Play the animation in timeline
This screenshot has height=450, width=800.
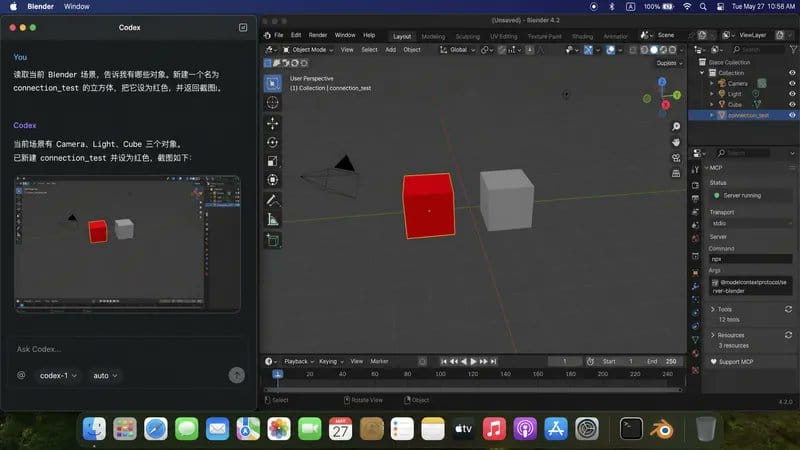click(x=473, y=361)
